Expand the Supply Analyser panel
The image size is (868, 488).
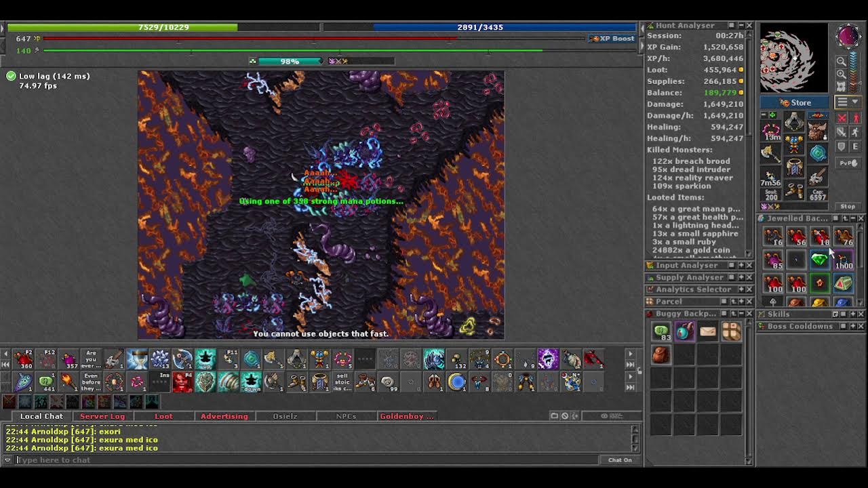tap(741, 277)
